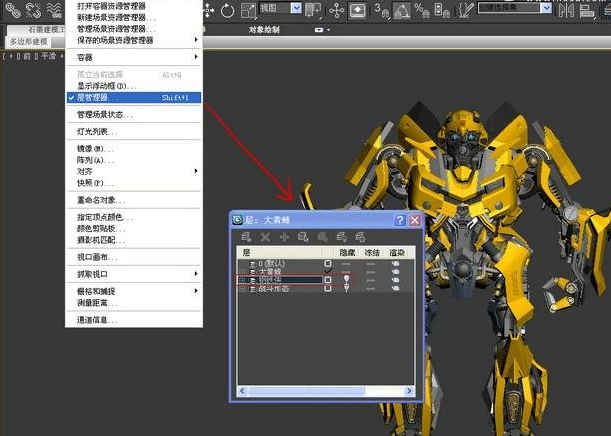Toggle render teapot of 大黄蜂 layer
The height and width of the screenshot is (436, 611).
pos(396,272)
